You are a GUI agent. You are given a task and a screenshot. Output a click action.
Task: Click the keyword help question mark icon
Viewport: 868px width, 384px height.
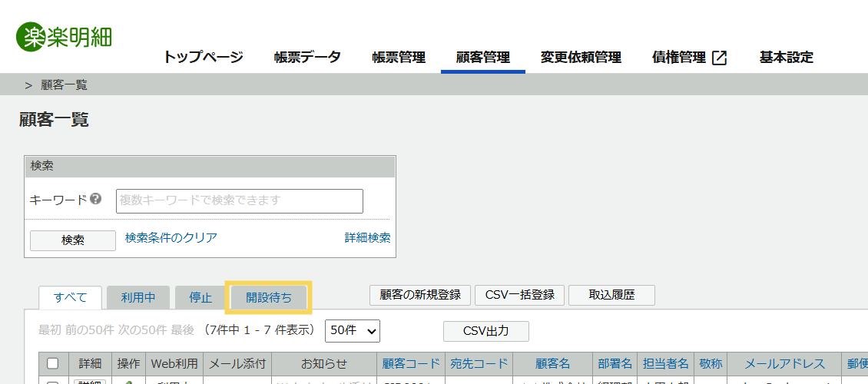click(96, 199)
